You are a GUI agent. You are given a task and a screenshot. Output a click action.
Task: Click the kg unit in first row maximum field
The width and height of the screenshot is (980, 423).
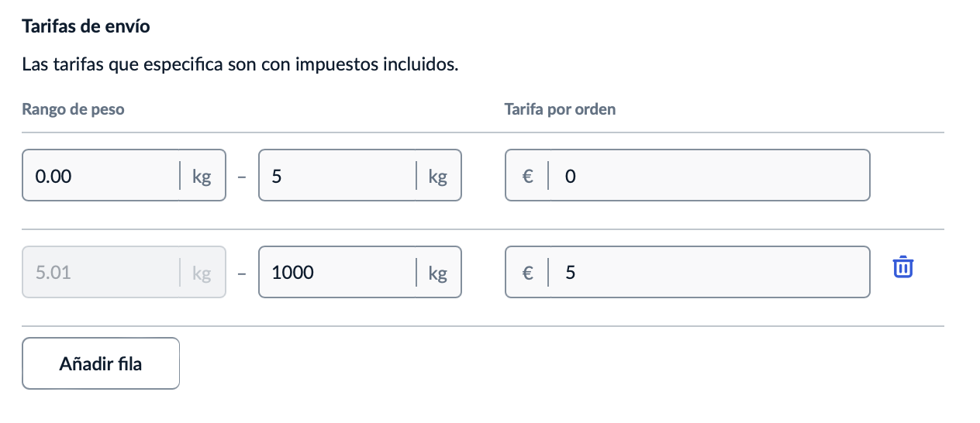coord(437,177)
